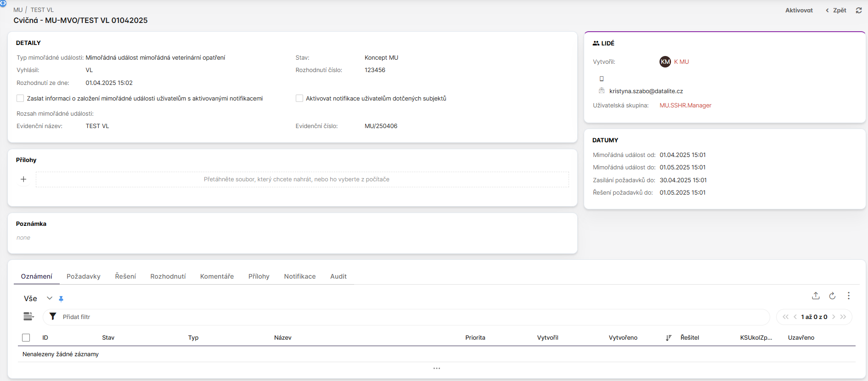The width and height of the screenshot is (868, 381).
Task: Toggle the select-all checkbox in table header
Action: tap(26, 338)
